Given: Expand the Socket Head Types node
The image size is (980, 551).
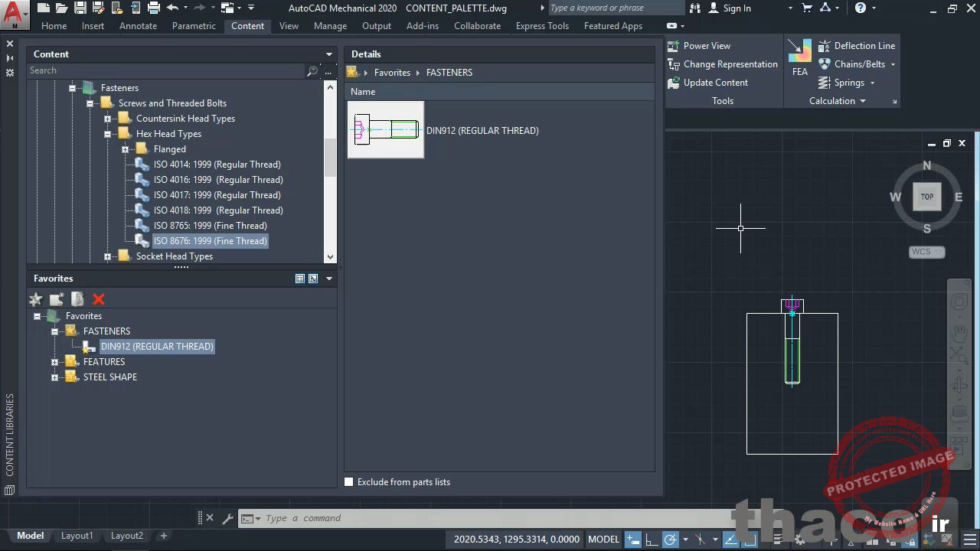Looking at the screenshot, I should 108,256.
